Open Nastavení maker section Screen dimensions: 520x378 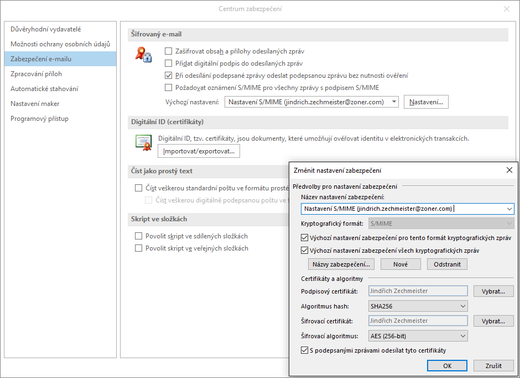[x=35, y=104]
